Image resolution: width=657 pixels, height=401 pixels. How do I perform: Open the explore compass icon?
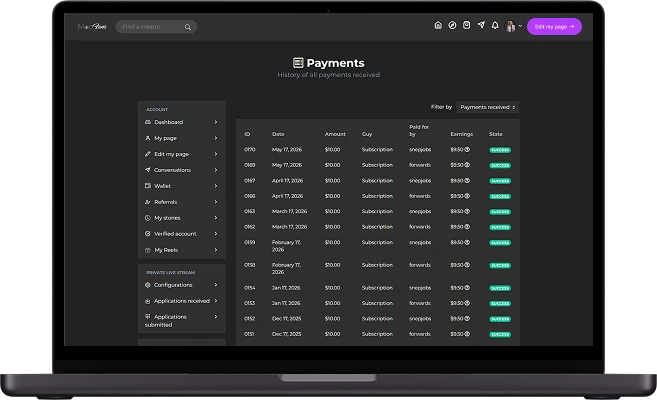point(452,26)
